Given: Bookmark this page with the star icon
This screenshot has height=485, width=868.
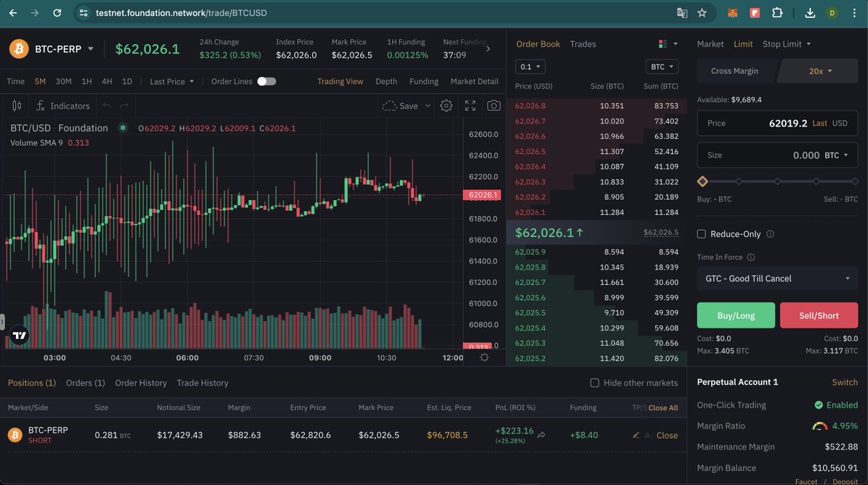Looking at the screenshot, I should point(702,13).
